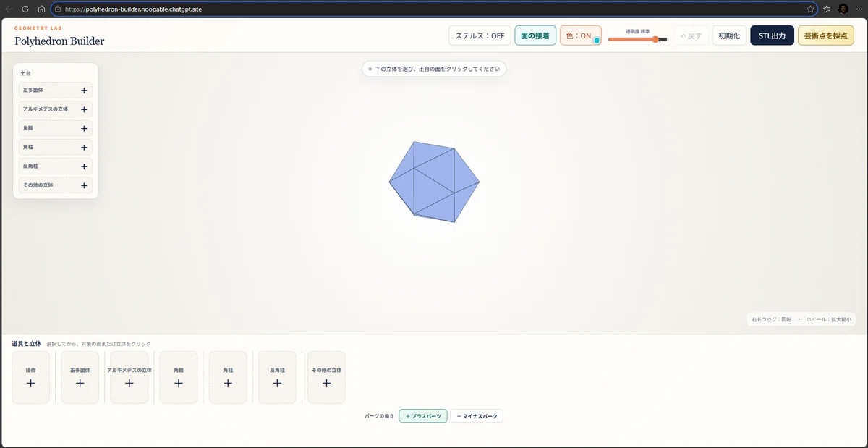The image size is (868, 448).
Task: Open the browser favorites list icon
Action: pos(827,9)
